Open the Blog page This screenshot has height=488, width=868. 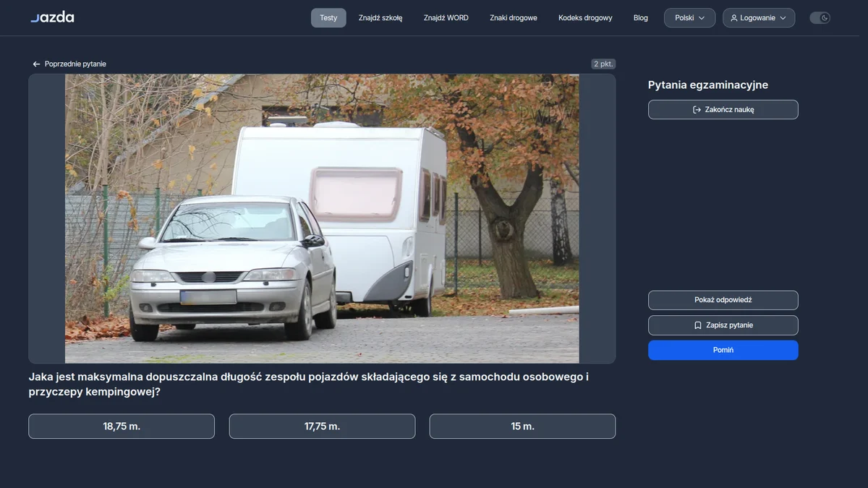[641, 18]
